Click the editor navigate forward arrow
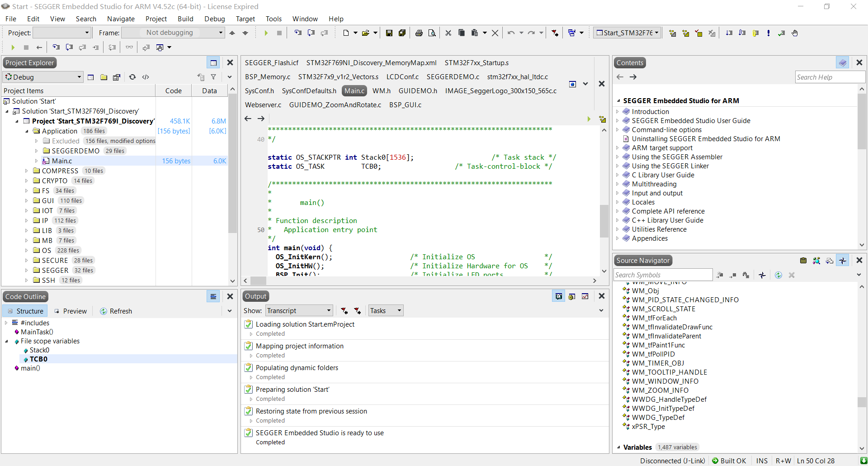The height and width of the screenshot is (466, 868). [x=261, y=119]
